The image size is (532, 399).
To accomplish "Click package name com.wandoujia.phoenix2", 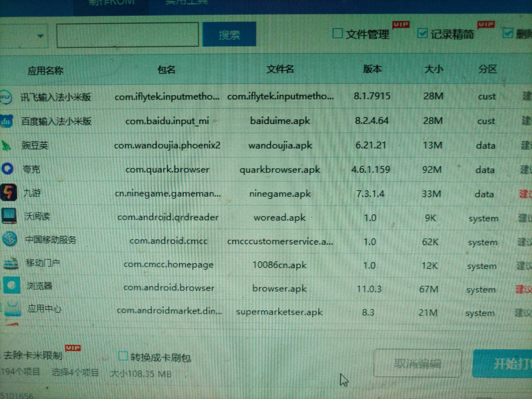I will [167, 145].
